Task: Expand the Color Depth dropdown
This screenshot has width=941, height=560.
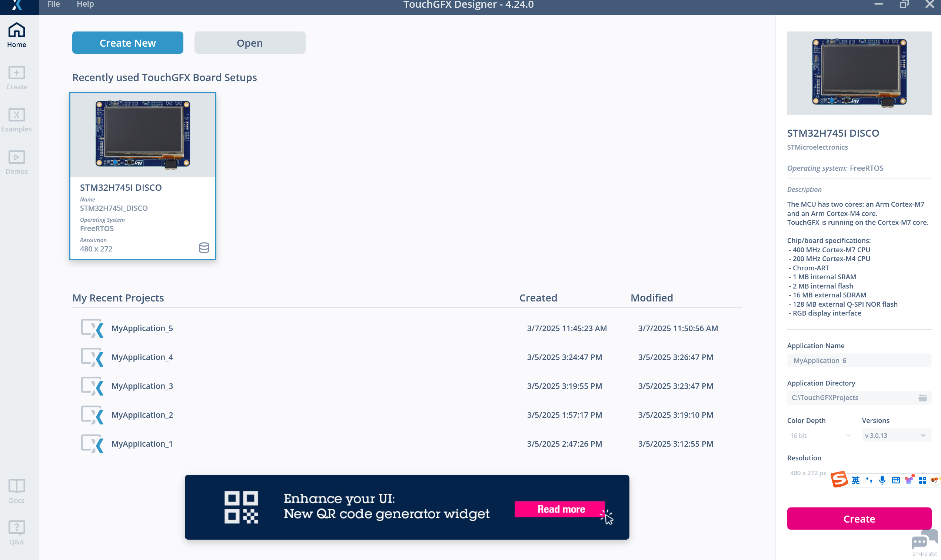Action: 820,436
